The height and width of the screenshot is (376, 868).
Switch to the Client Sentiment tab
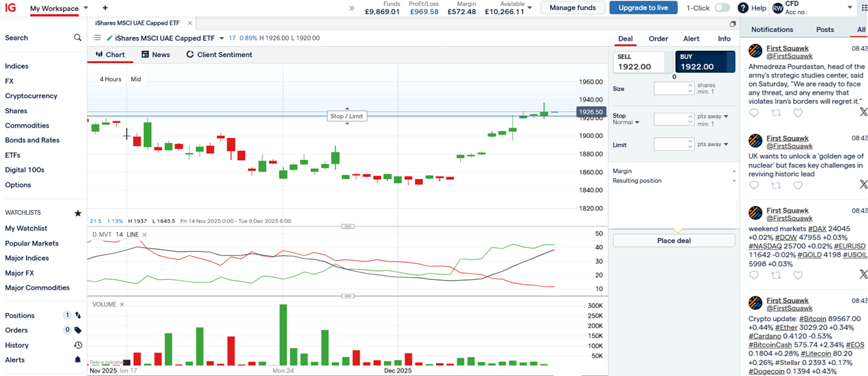pyautogui.click(x=219, y=54)
